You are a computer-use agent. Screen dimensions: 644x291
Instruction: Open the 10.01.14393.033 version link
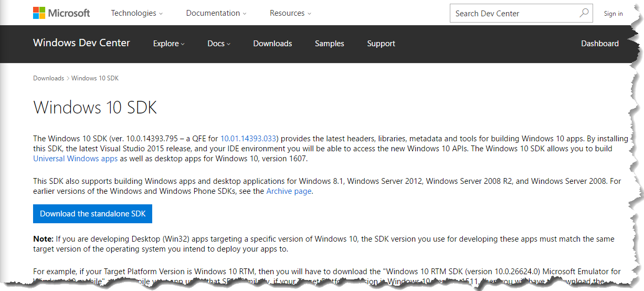point(248,139)
